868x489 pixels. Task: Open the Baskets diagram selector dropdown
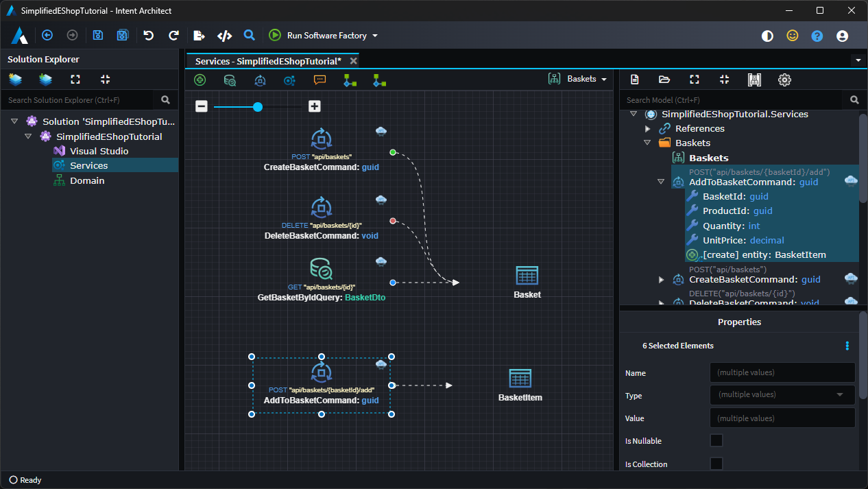(577, 79)
